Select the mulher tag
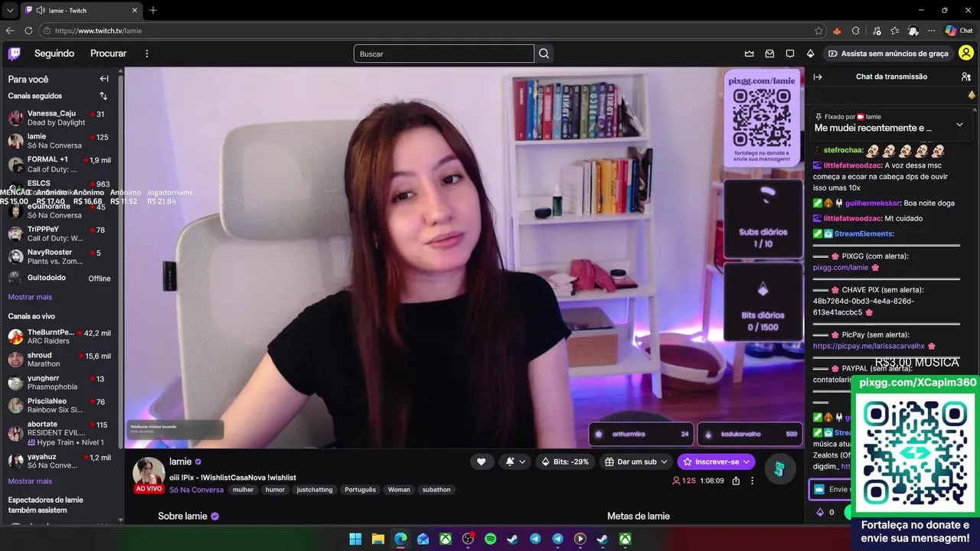 pos(243,490)
